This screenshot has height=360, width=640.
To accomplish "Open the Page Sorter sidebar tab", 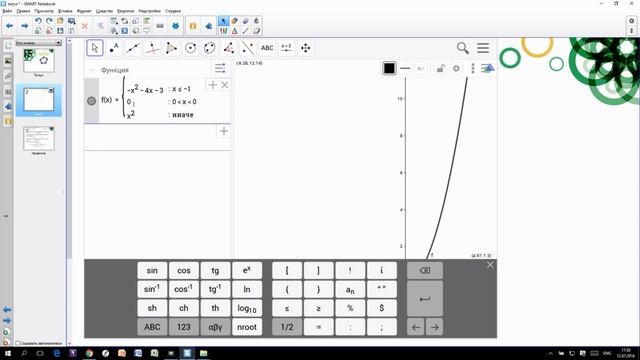I will (x=8, y=46).
